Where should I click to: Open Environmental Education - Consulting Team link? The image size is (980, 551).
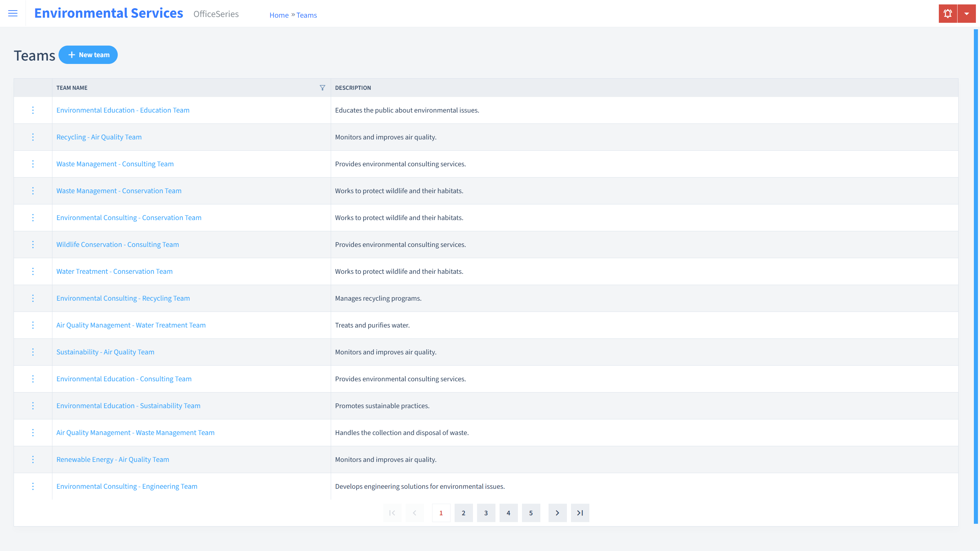(124, 379)
